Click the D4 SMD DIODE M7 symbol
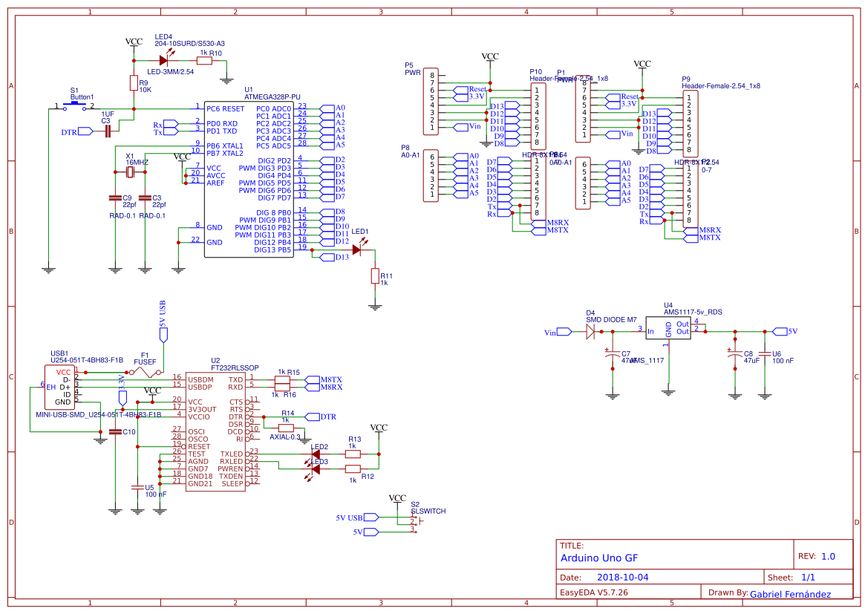 590,330
